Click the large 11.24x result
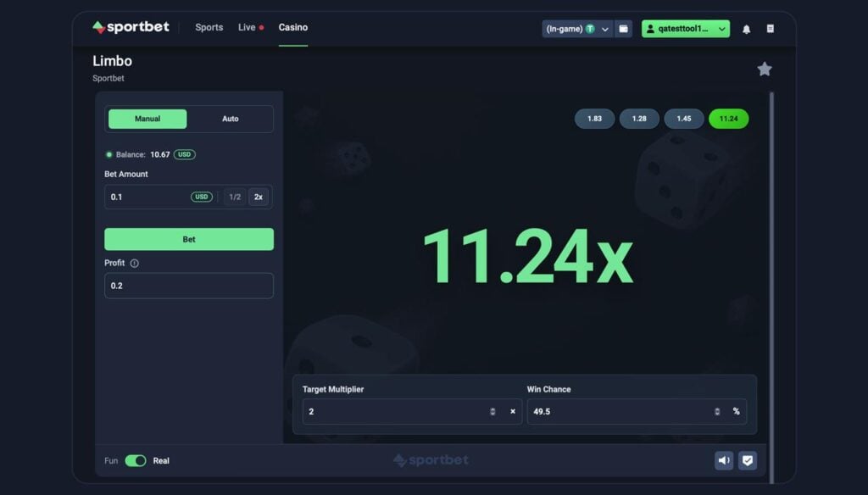The height and width of the screenshot is (495, 868). tap(527, 257)
